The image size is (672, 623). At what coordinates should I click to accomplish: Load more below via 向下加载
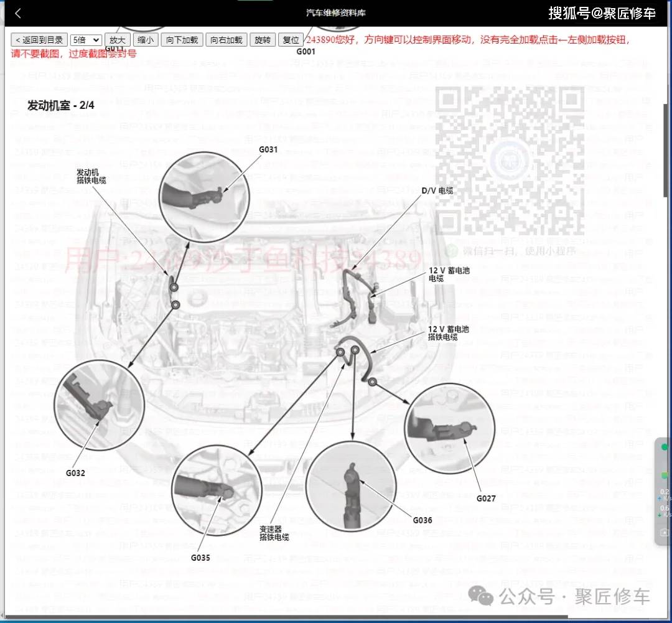(x=182, y=40)
